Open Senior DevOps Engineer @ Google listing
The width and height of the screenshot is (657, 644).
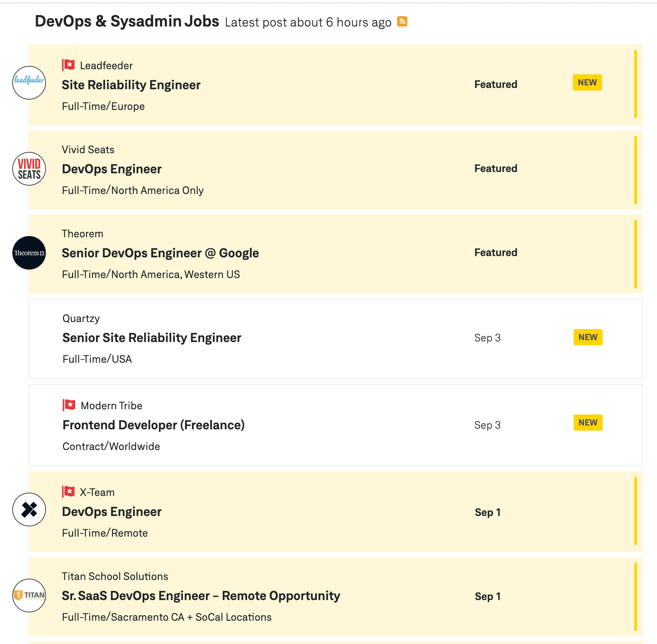(160, 253)
